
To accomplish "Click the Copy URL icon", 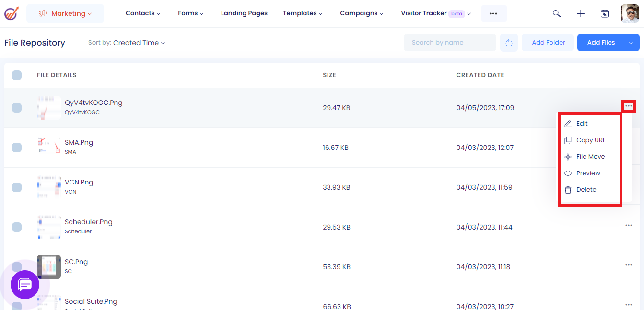I will (569, 140).
